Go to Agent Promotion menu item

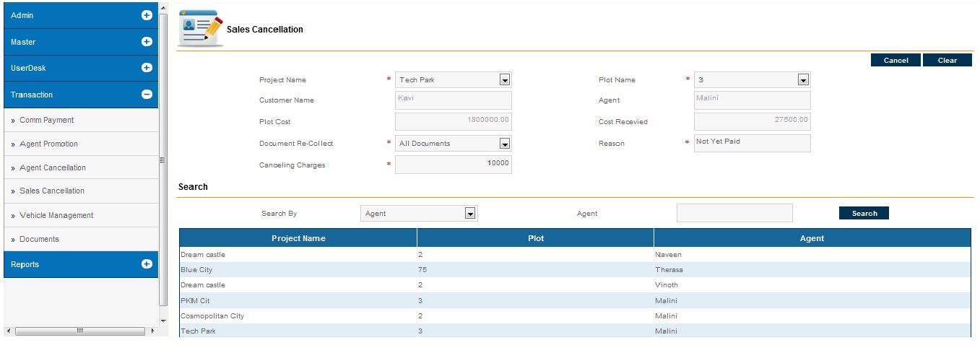pos(48,144)
